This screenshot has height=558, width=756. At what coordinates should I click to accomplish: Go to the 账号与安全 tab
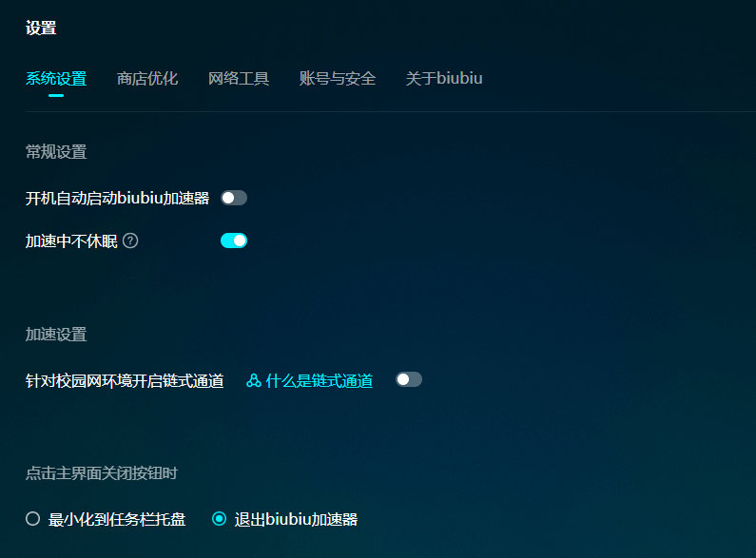pos(337,78)
